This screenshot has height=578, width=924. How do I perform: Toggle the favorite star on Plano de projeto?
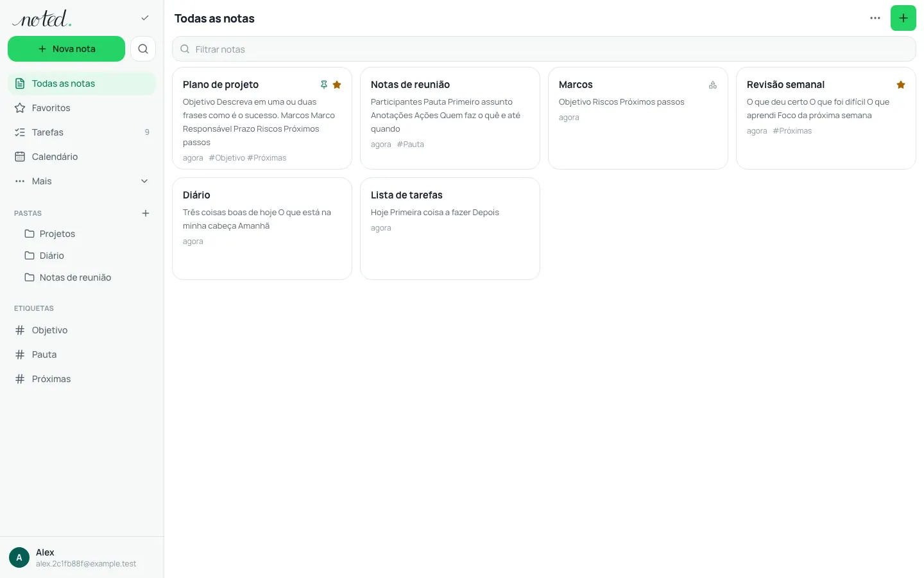tap(337, 85)
